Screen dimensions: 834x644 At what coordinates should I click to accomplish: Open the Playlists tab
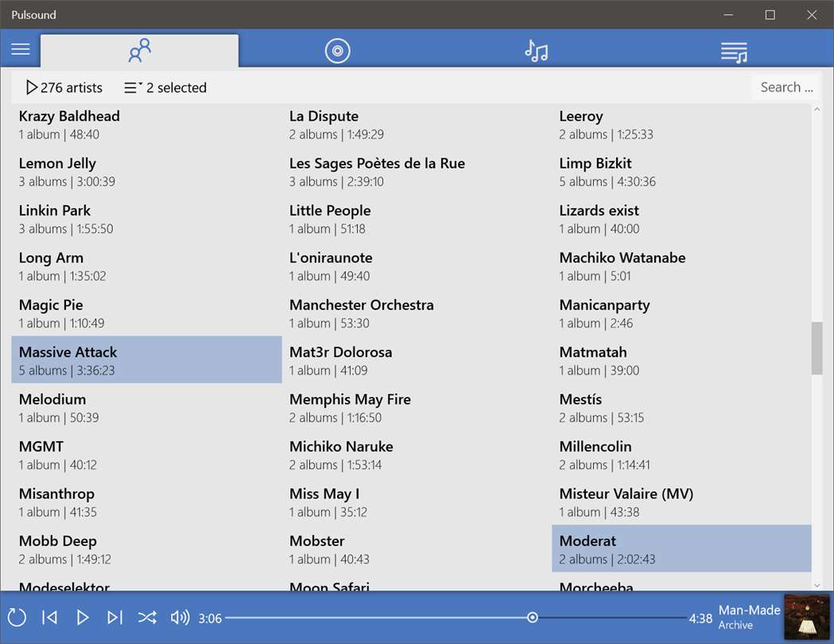(734, 52)
